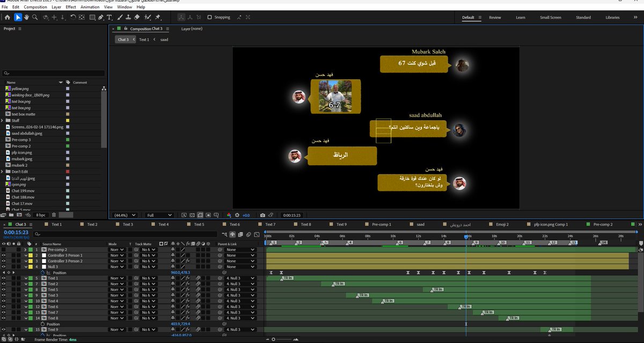
Task: Expand the Don't Edit folder
Action: tap(3, 172)
